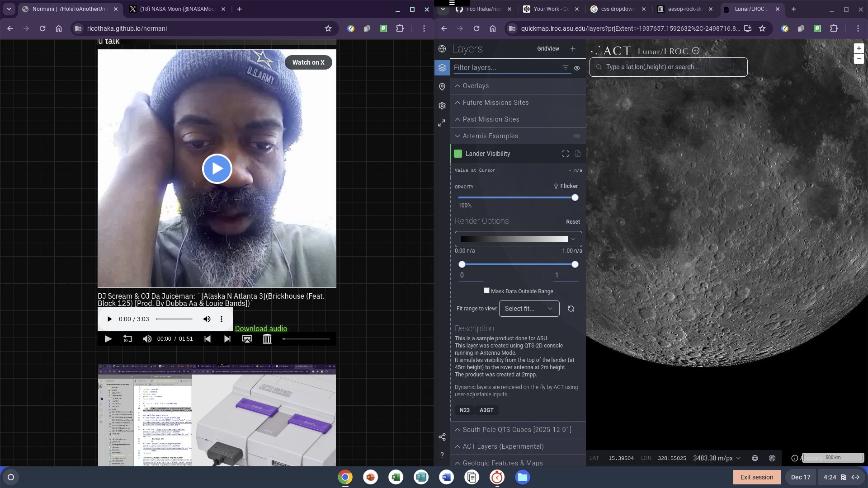Open the help question mark icon
Viewport: 868px width, 488px height.
(x=442, y=455)
